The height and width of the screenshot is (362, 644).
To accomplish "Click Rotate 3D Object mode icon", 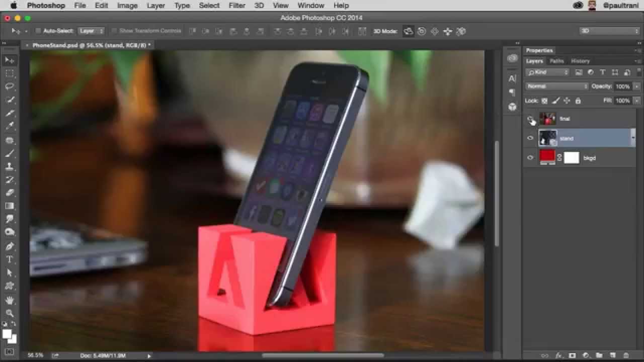I will [409, 31].
